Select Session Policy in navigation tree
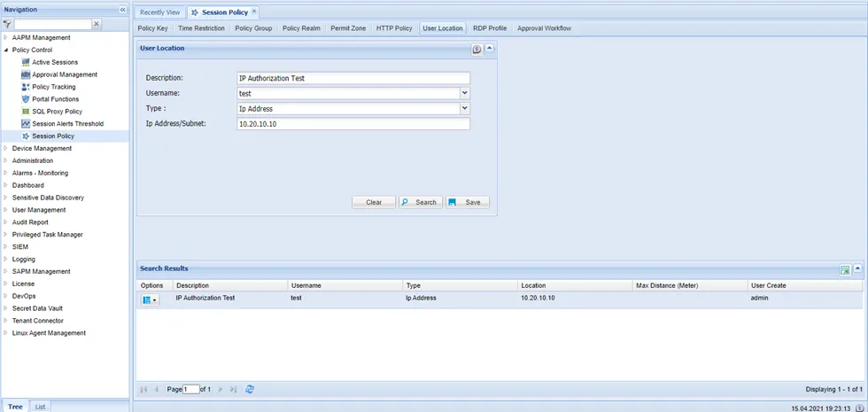The image size is (868, 412). 53,136
